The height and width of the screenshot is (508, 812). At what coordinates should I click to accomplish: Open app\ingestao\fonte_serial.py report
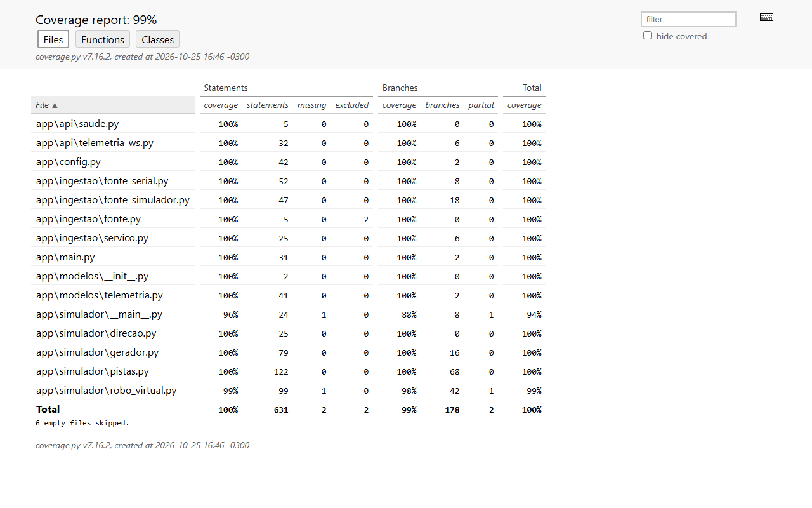click(102, 181)
